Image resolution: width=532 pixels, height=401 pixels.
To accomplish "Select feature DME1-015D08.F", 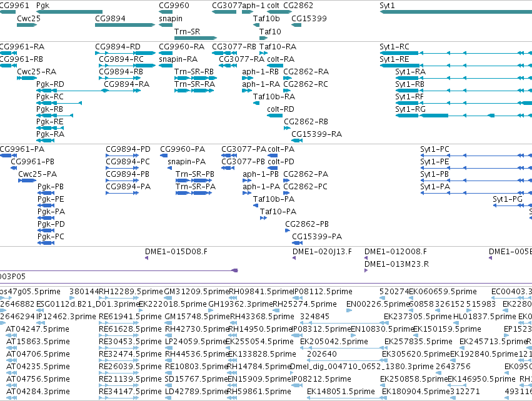I will 146,258.
